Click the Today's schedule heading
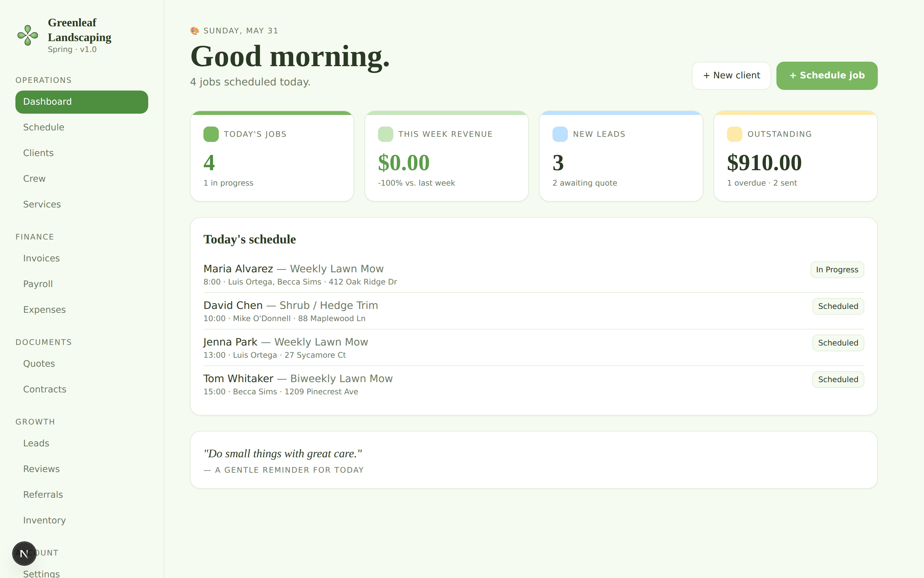 [x=249, y=240]
